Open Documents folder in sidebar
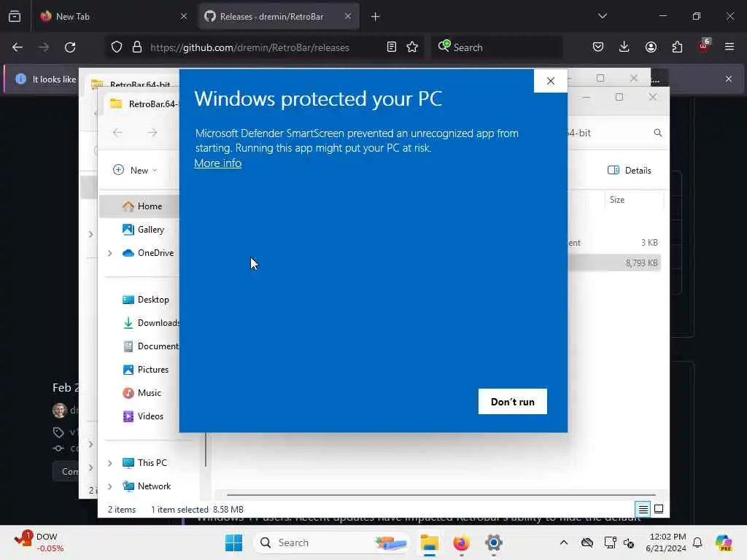This screenshot has height=560, width=747. (150, 346)
